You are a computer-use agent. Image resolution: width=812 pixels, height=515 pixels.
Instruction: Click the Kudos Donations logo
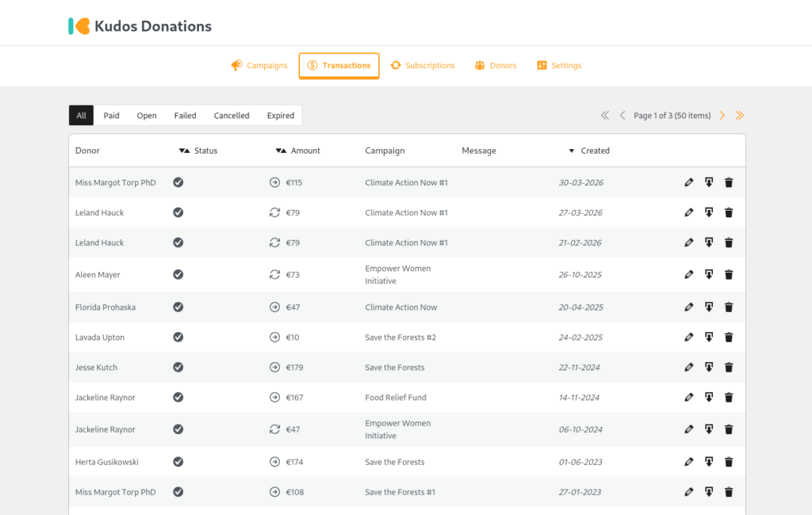140,26
